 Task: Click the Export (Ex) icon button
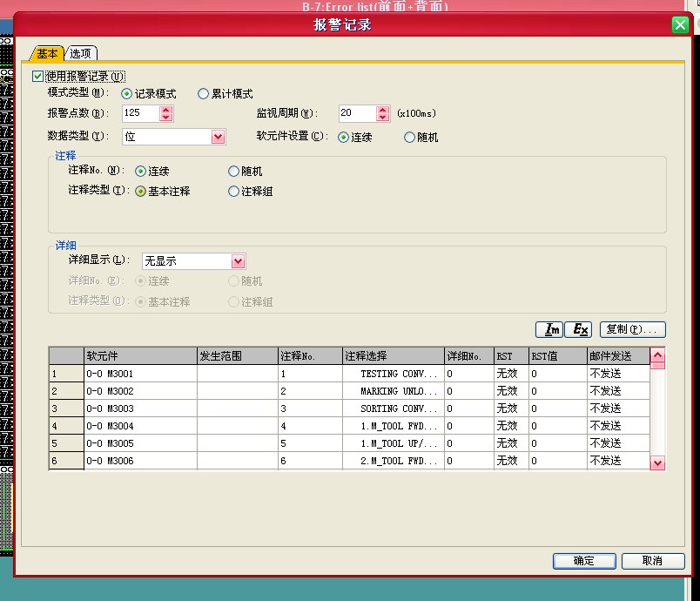click(579, 329)
